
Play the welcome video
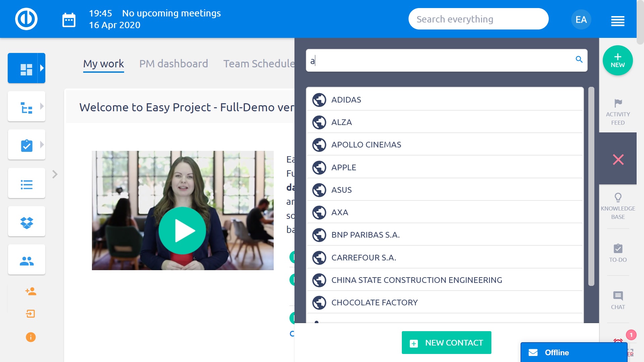pos(182,231)
